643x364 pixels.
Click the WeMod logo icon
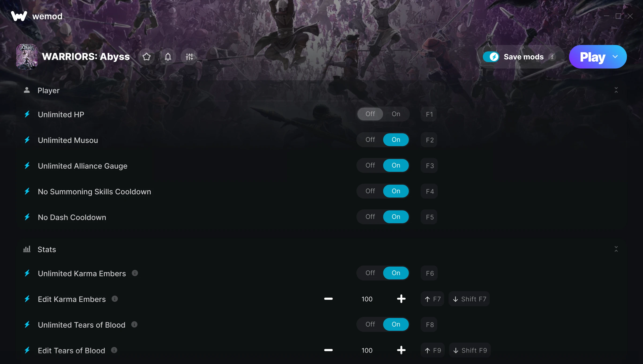point(19,16)
